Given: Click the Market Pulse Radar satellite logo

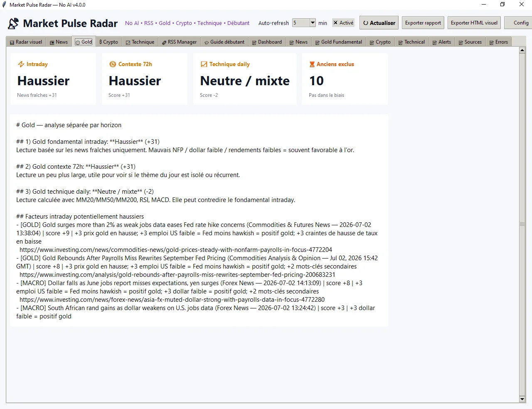Looking at the screenshot, I should pos(13,23).
